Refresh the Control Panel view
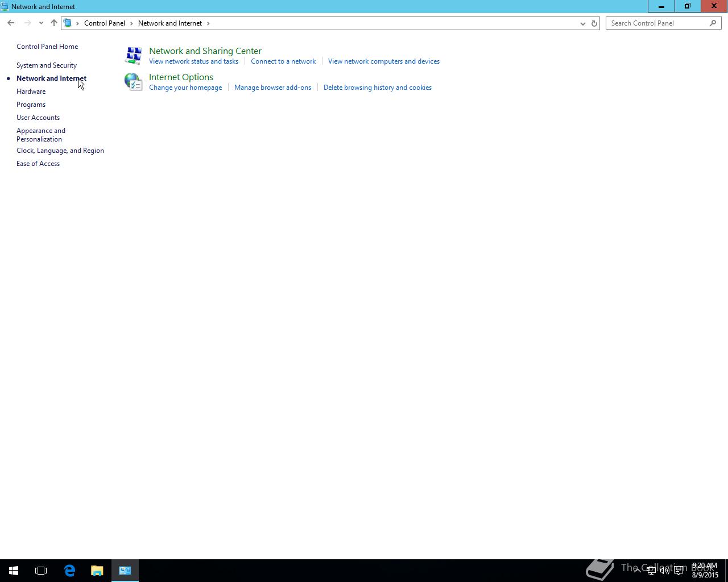Screen dimensions: 728x582 [594, 23]
